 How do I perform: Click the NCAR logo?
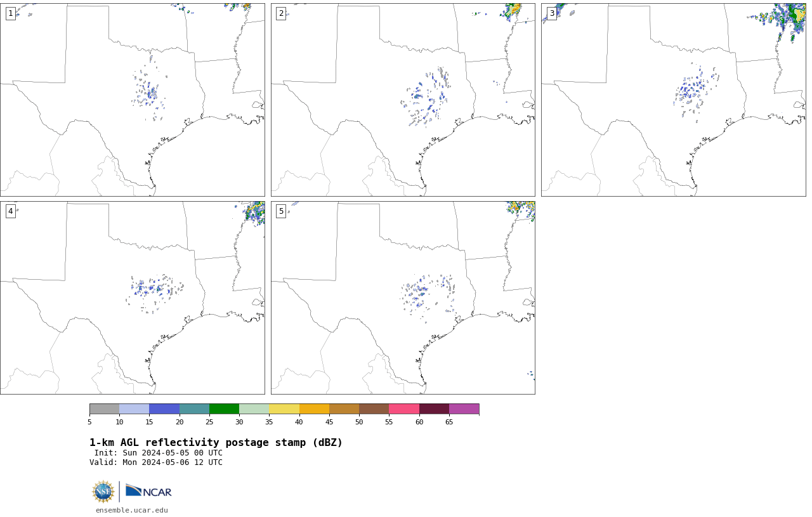(x=148, y=491)
